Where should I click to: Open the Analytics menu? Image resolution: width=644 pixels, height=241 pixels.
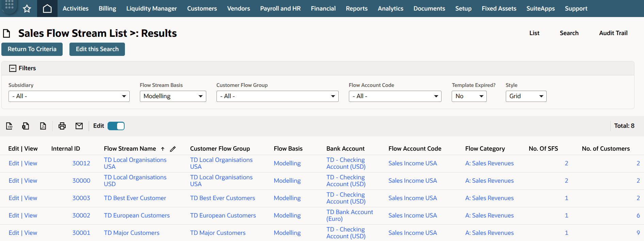click(390, 9)
